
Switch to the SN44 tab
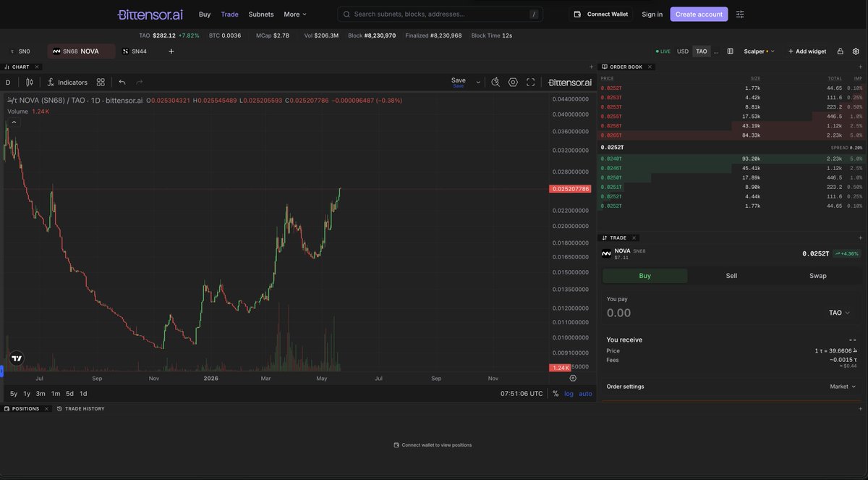click(135, 51)
